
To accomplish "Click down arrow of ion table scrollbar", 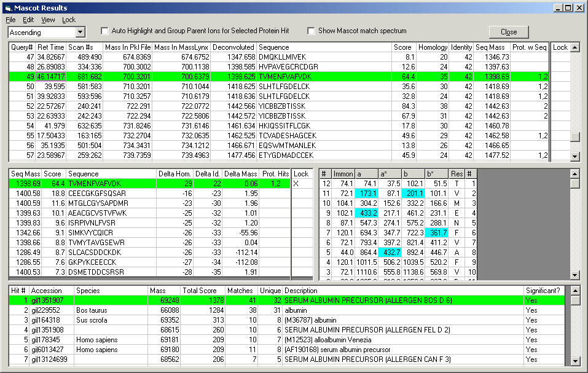I will tap(575, 275).
